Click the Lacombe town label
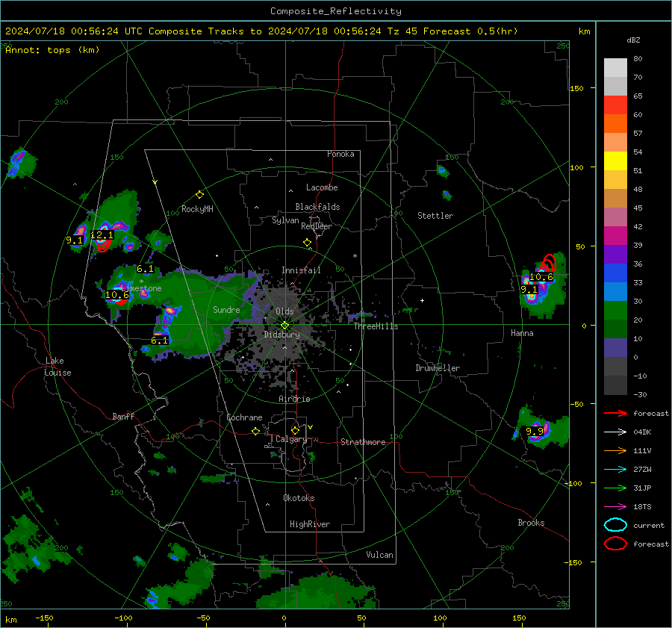This screenshot has width=672, height=628. (x=322, y=187)
